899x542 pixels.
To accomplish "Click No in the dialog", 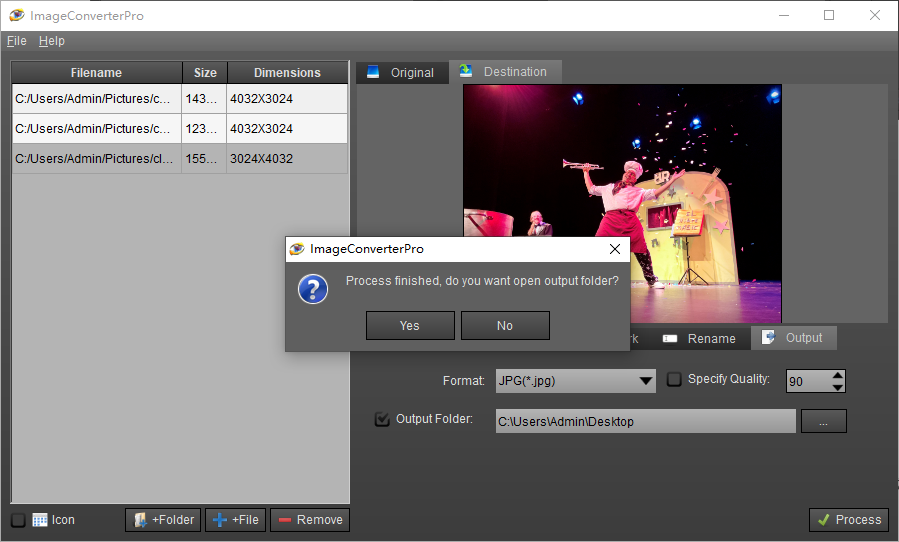I will (505, 325).
